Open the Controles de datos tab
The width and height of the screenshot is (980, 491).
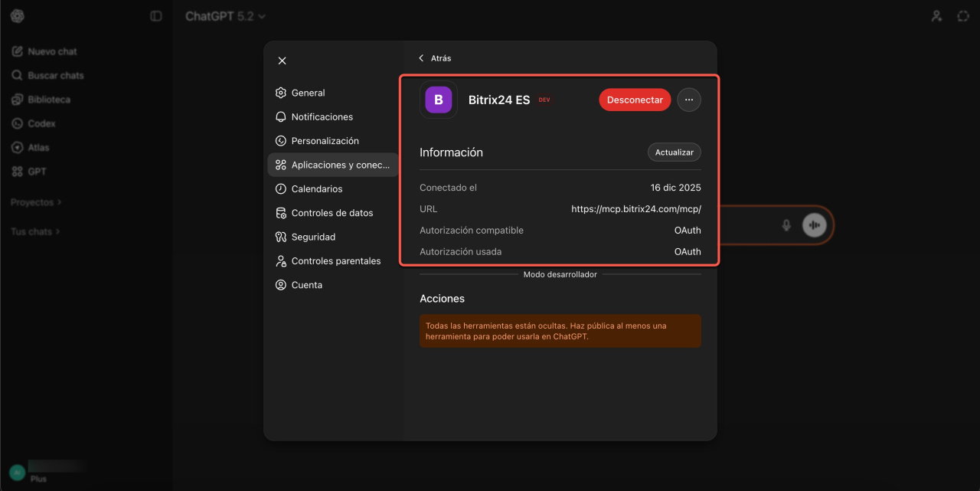(332, 213)
